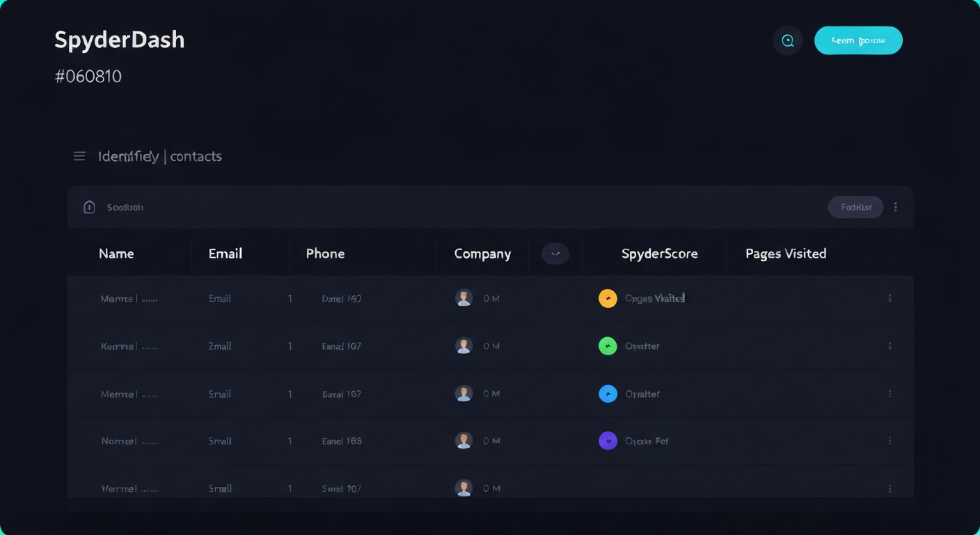
Task: Click the shield icon in the search bar
Action: click(89, 207)
